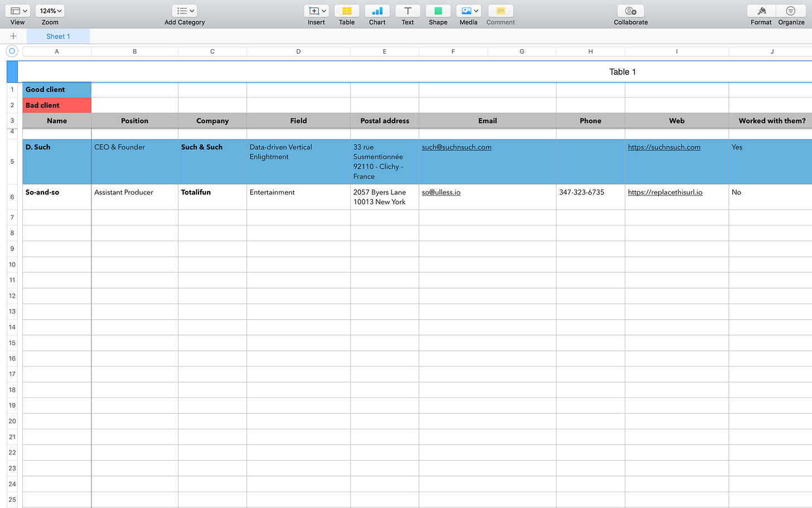Image resolution: width=812 pixels, height=508 pixels.
Task: Select the 2057 Byers Lane address cell
Action: pos(385,197)
